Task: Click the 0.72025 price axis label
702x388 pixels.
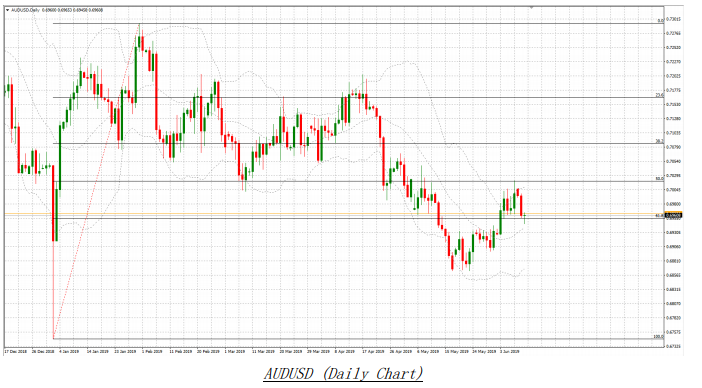Action: click(673, 76)
